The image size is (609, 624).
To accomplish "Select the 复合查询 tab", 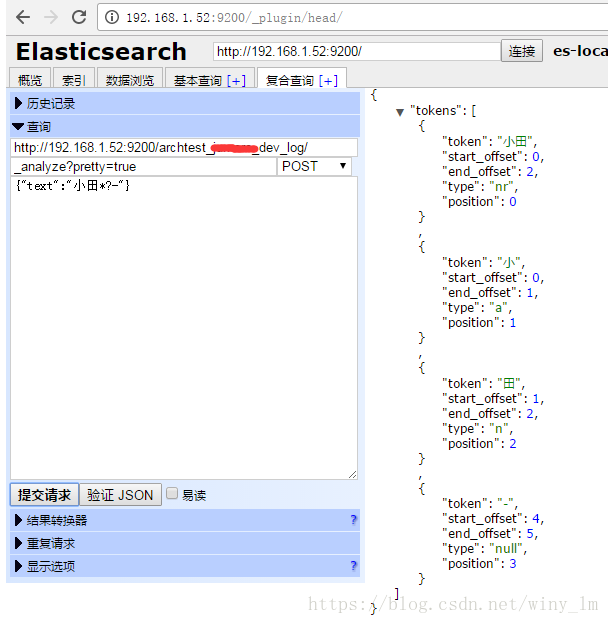I will coord(289,80).
